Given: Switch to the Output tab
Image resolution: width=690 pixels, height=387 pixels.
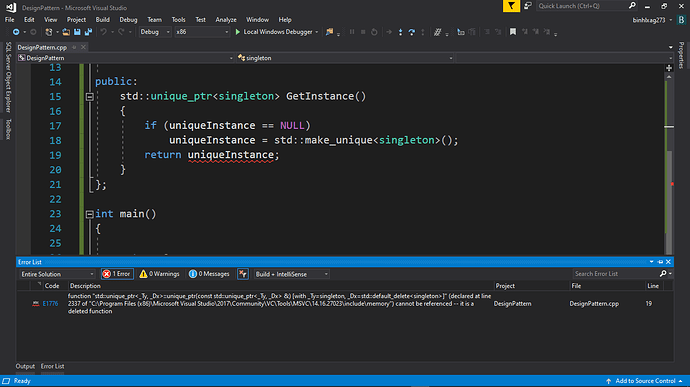Looking at the screenshot, I should coord(25,366).
